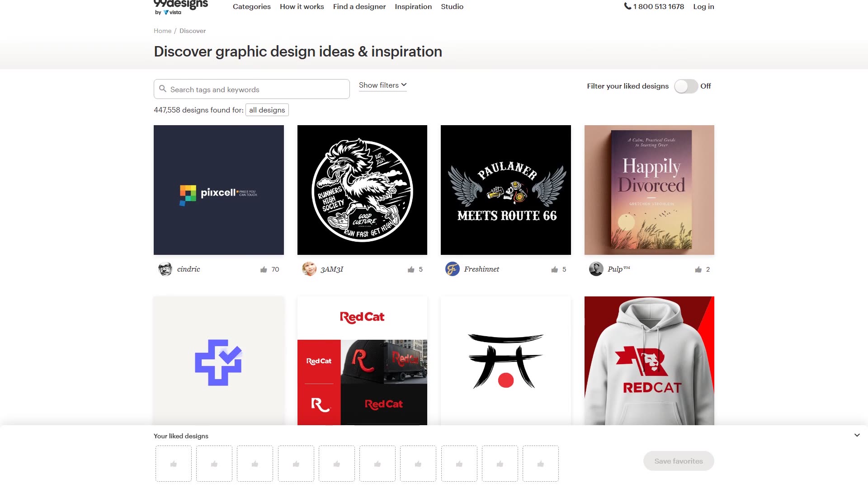
Task: Click the Save favorites button
Action: (x=679, y=461)
